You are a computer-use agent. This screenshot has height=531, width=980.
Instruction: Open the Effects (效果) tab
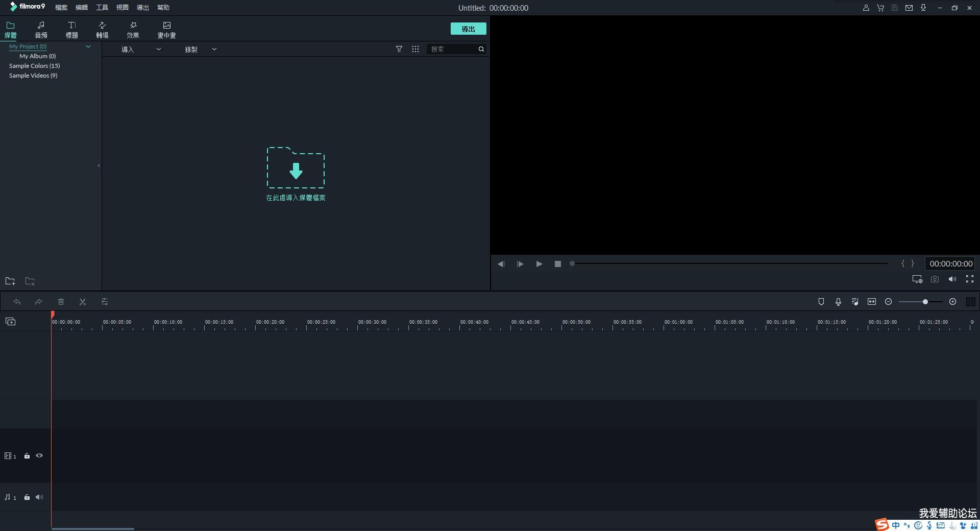pos(133,30)
